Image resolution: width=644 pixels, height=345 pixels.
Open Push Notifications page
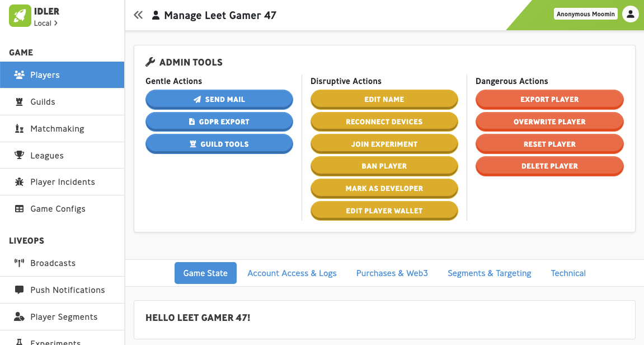pyautogui.click(x=62, y=290)
